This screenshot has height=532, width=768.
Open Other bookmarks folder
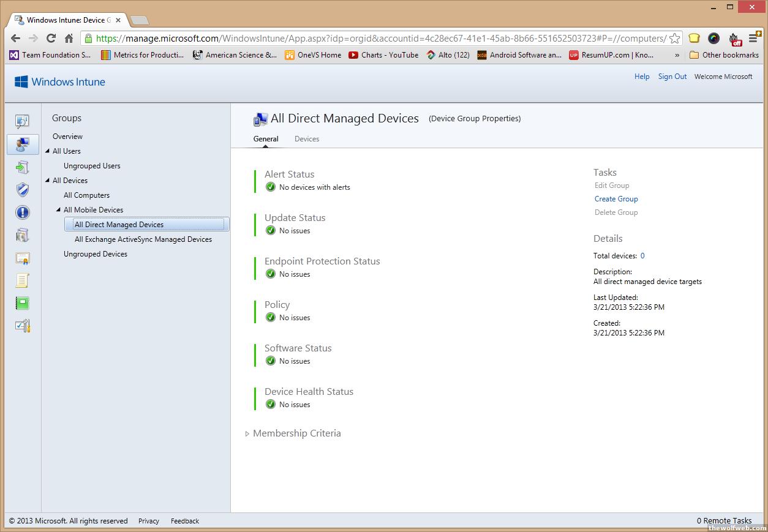[724, 54]
